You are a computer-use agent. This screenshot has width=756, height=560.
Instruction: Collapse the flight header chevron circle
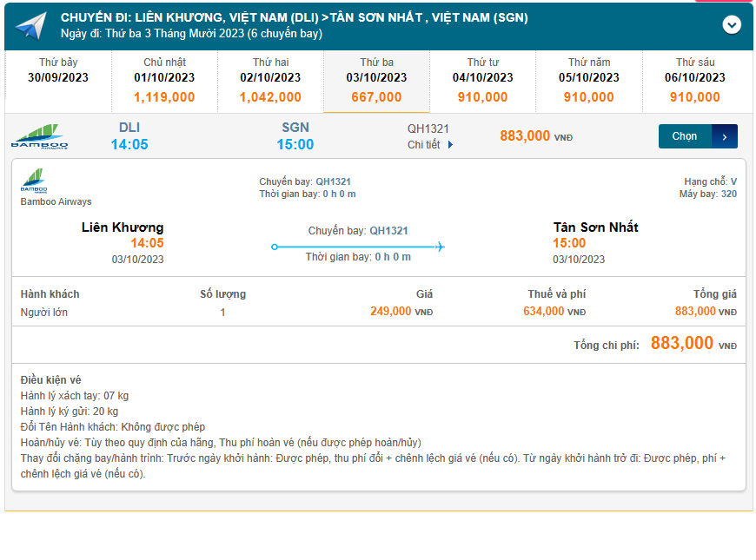point(732,25)
